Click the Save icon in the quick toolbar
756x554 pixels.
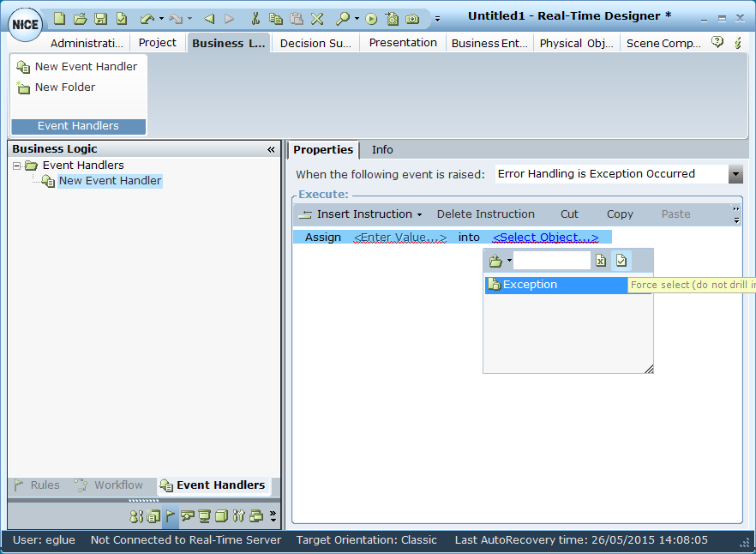pos(100,18)
